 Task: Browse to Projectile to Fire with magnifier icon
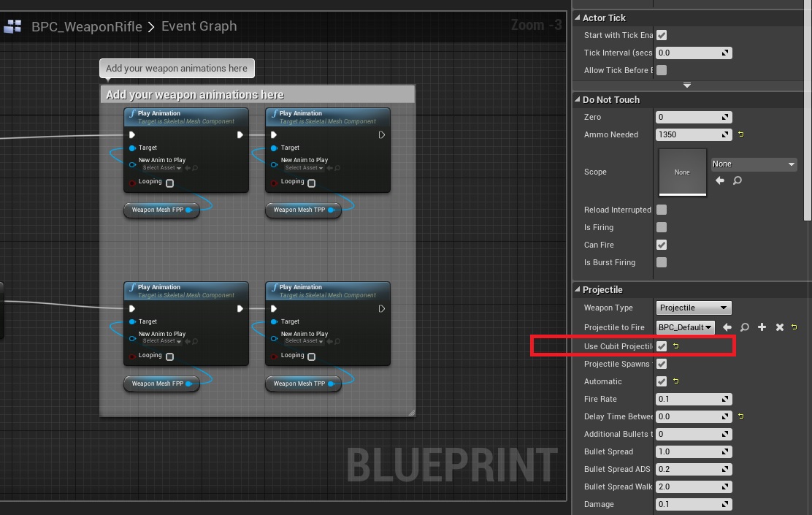pos(744,327)
